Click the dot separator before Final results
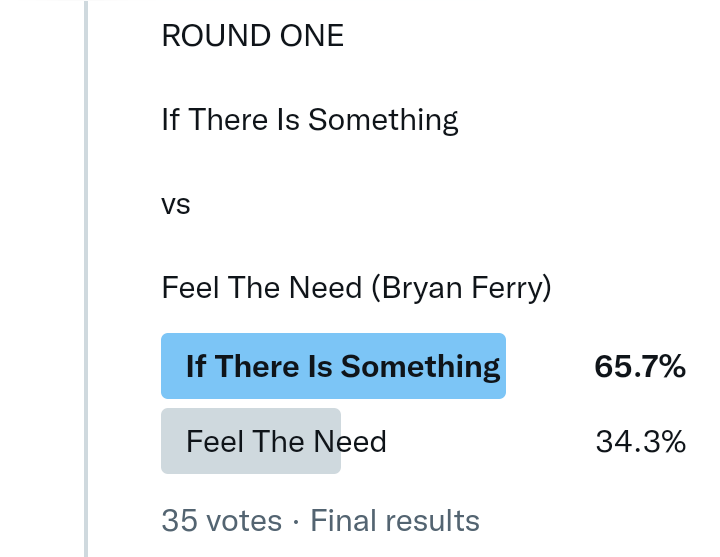720x557 pixels. [296, 521]
